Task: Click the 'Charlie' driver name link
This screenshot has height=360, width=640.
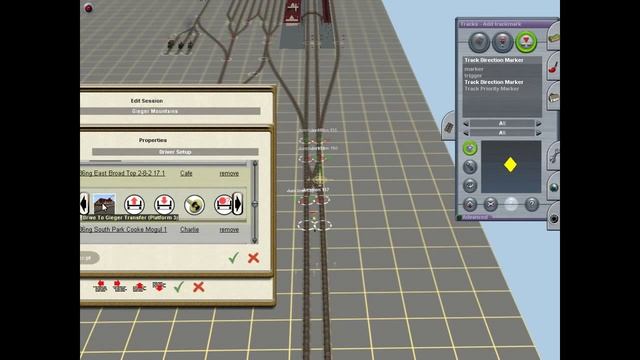Action: point(189,229)
